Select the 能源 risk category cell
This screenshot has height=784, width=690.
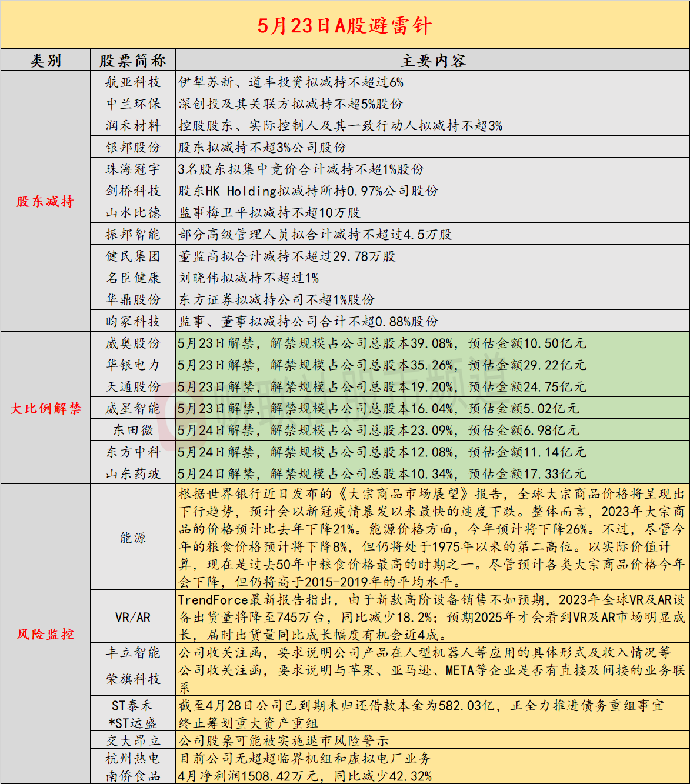(133, 538)
